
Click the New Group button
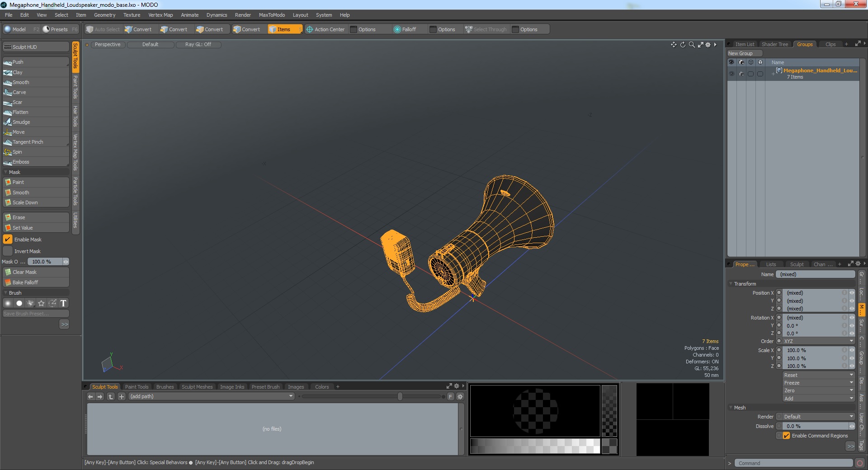(x=744, y=53)
